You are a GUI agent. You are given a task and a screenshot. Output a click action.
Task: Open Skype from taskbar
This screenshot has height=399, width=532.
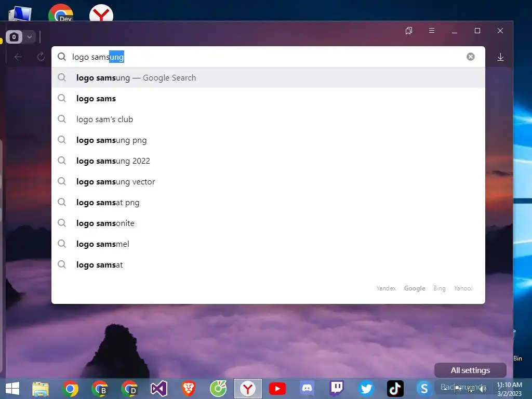(x=424, y=389)
